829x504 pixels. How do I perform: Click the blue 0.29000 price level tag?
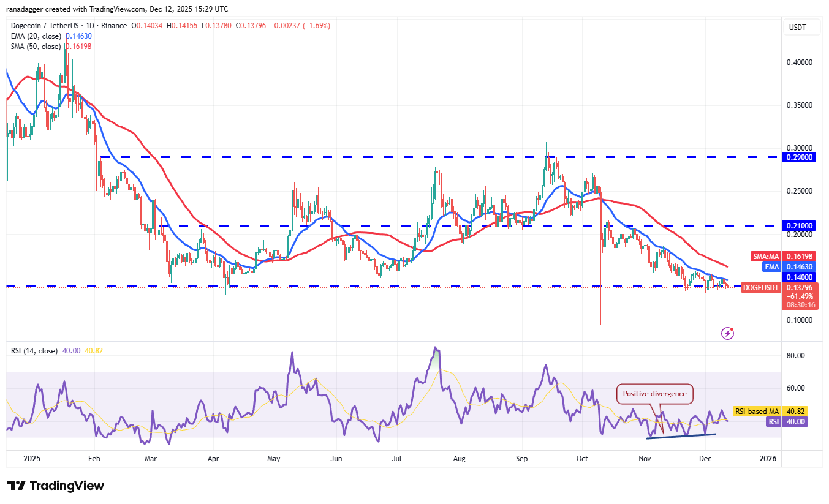pos(798,157)
